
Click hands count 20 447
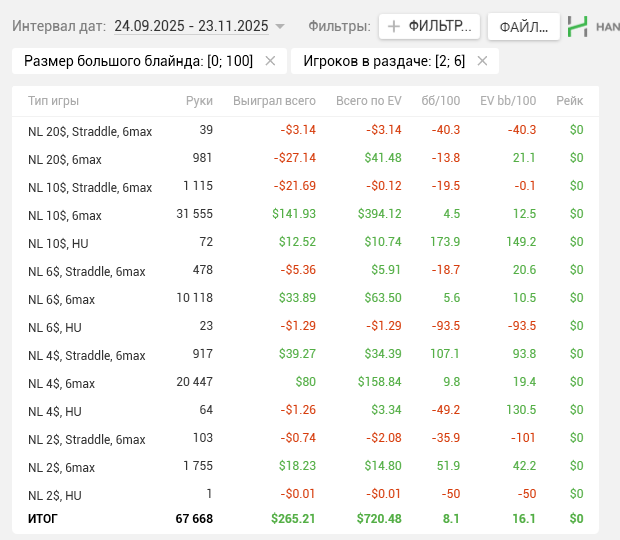click(195, 382)
